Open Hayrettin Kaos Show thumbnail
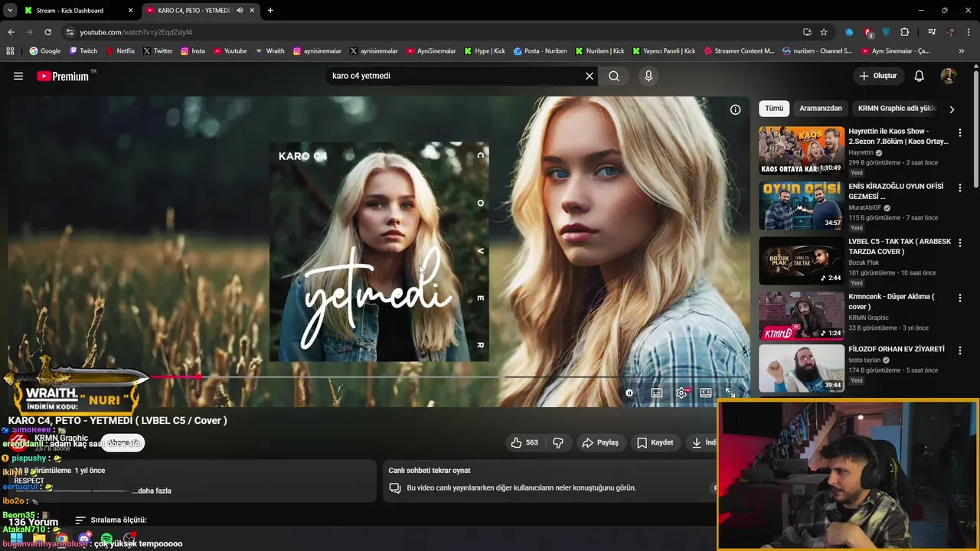Image resolution: width=980 pixels, height=551 pixels. pyautogui.click(x=802, y=151)
